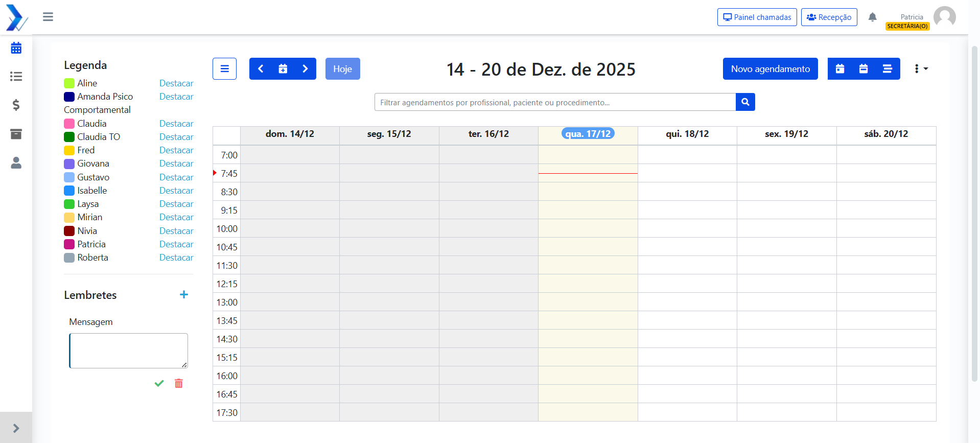Go to next week arrow
The height and width of the screenshot is (443, 980).
[305, 69]
